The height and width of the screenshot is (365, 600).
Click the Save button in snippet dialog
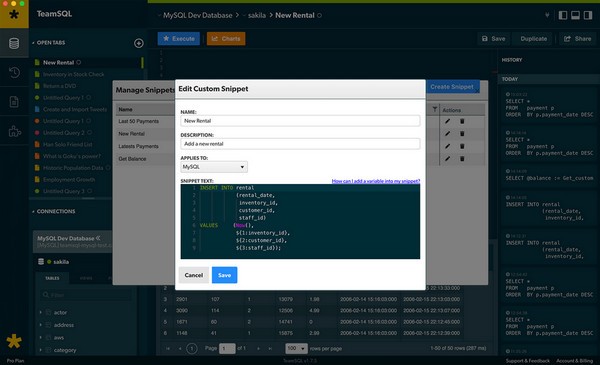(x=224, y=275)
